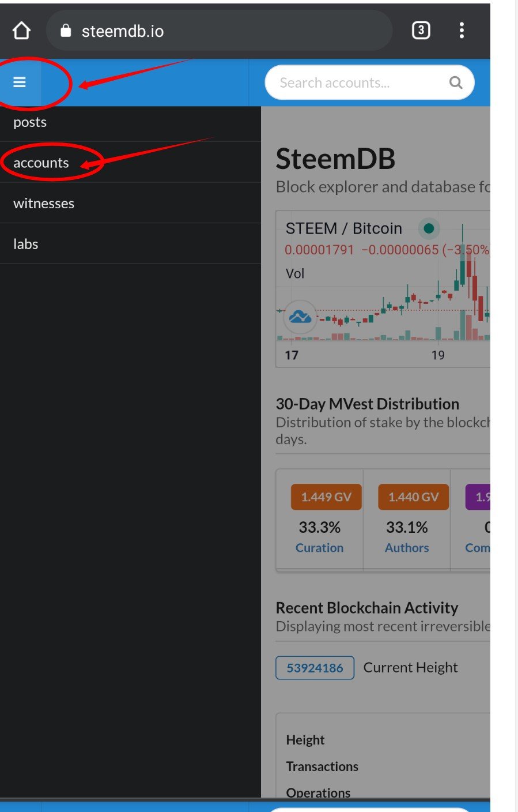Screen dimensions: 518x812
Task: Select accounts in the sidebar
Action: (41, 163)
